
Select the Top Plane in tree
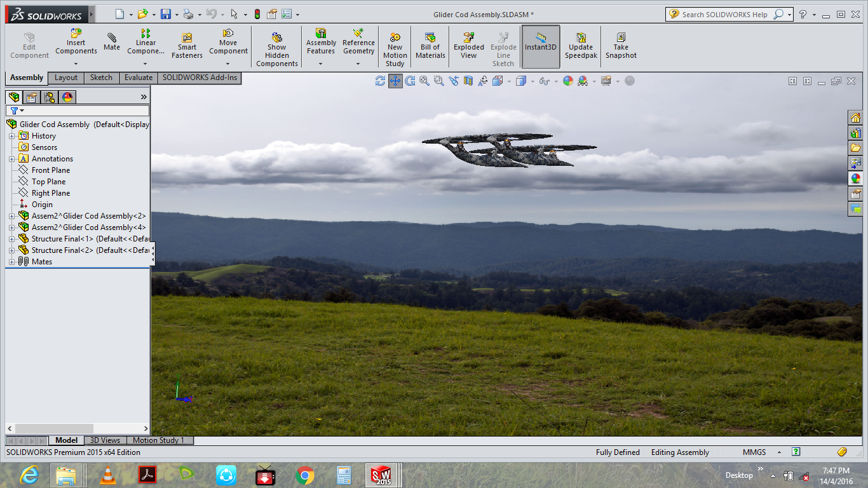pos(49,182)
